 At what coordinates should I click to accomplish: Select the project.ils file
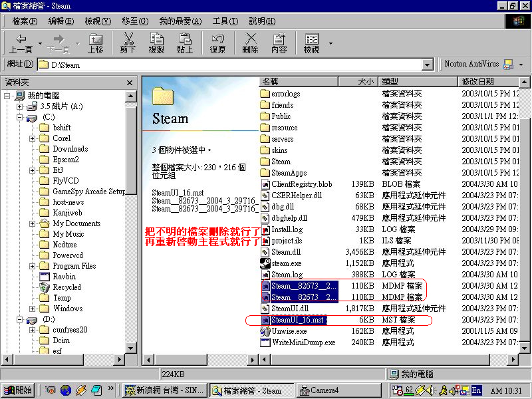click(x=287, y=241)
